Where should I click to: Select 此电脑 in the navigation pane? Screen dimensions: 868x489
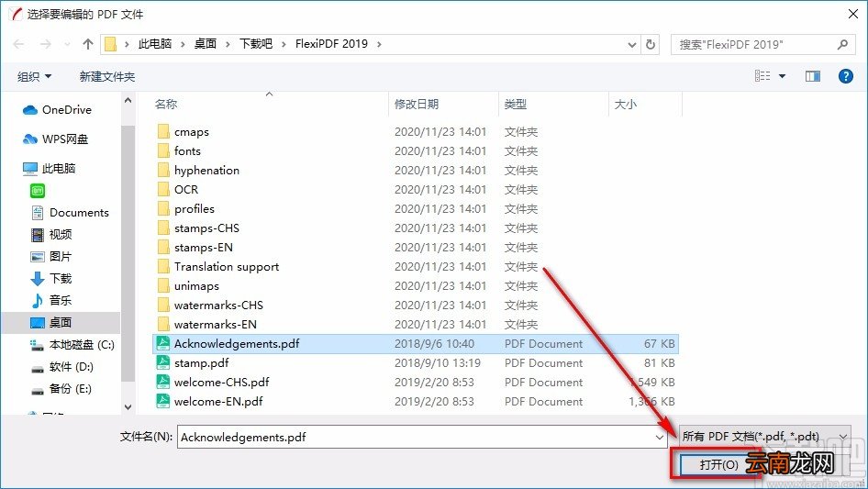click(x=49, y=169)
